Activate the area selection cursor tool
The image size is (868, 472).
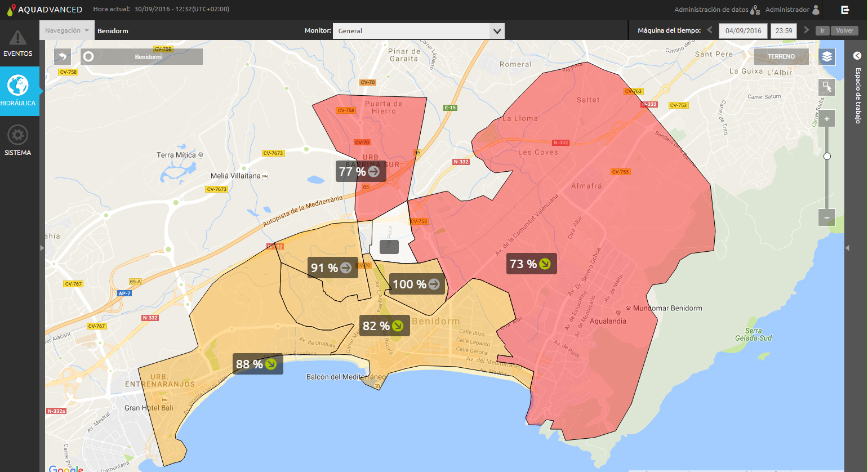tap(826, 87)
